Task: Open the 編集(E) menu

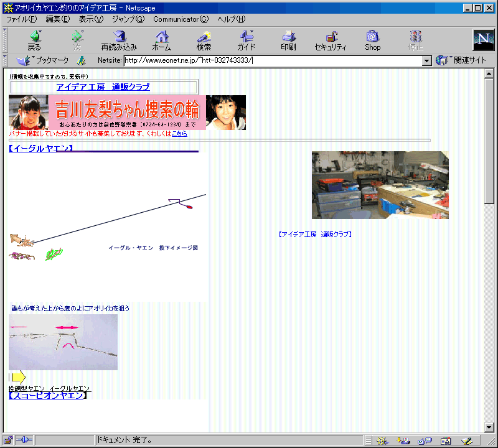Action: [x=58, y=19]
